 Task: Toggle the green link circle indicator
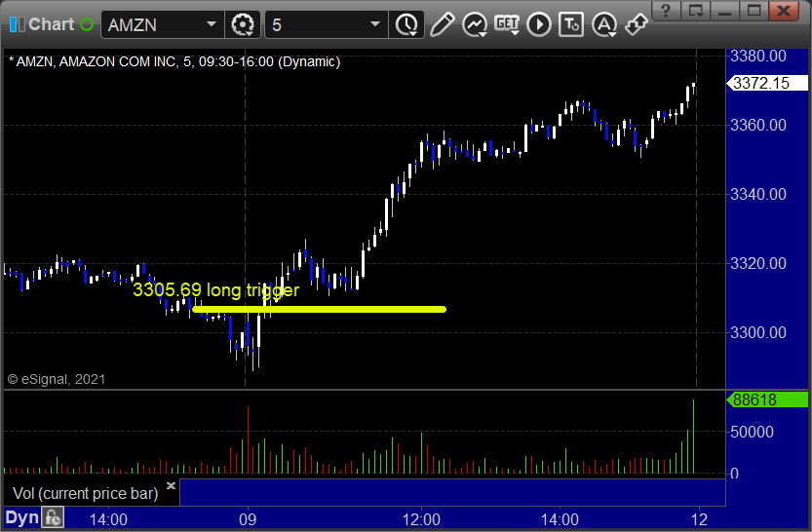87,24
